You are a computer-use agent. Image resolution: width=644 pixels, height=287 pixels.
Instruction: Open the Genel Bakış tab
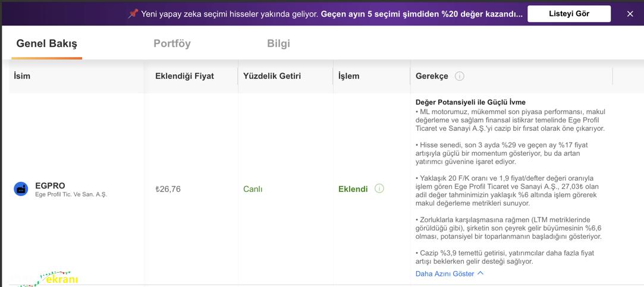[47, 43]
